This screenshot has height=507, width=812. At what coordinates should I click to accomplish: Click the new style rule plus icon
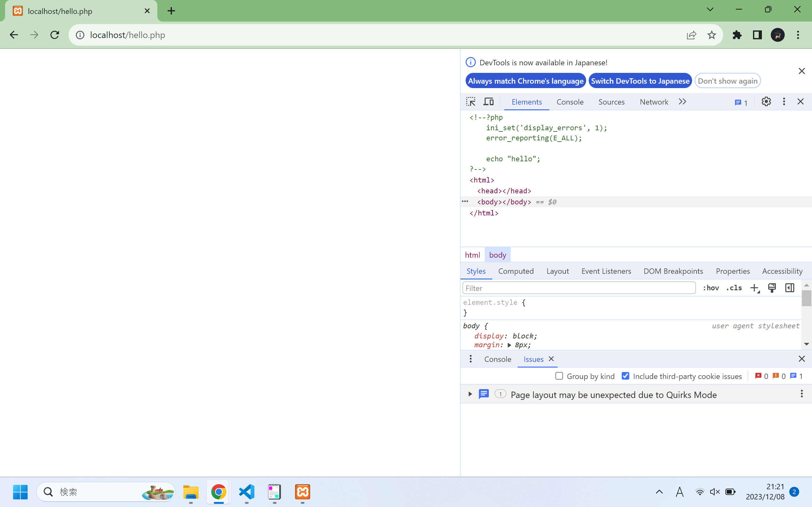(x=754, y=288)
